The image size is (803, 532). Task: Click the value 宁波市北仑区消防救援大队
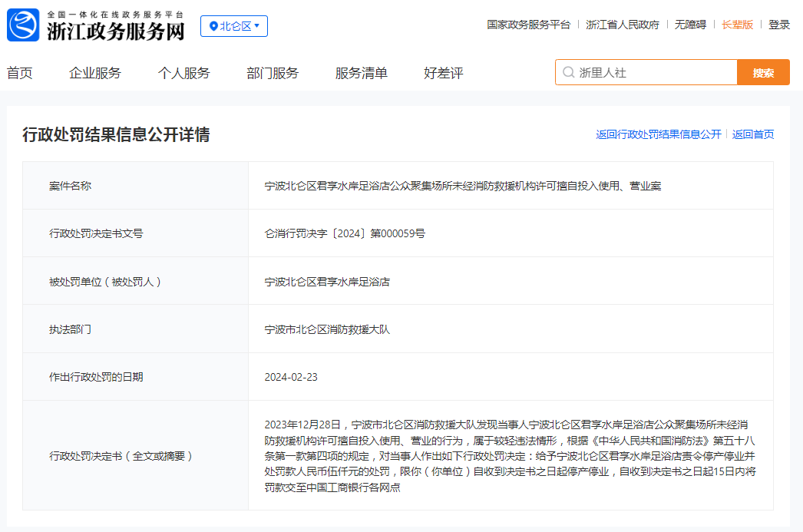click(x=327, y=329)
